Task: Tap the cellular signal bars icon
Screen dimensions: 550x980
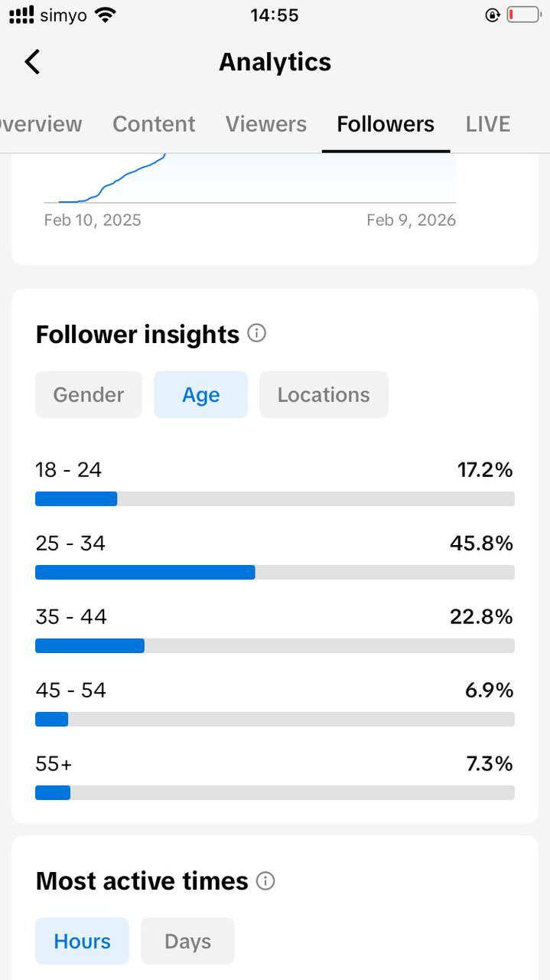Action: (x=21, y=15)
